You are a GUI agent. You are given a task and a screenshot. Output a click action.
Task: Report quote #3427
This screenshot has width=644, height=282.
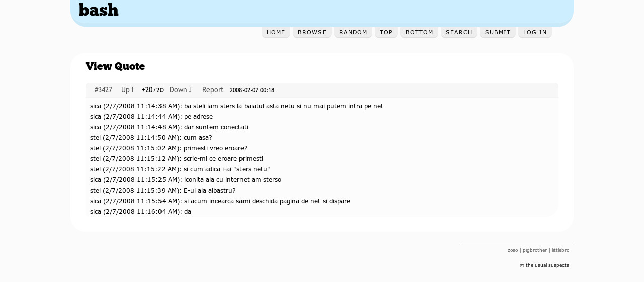tap(213, 90)
